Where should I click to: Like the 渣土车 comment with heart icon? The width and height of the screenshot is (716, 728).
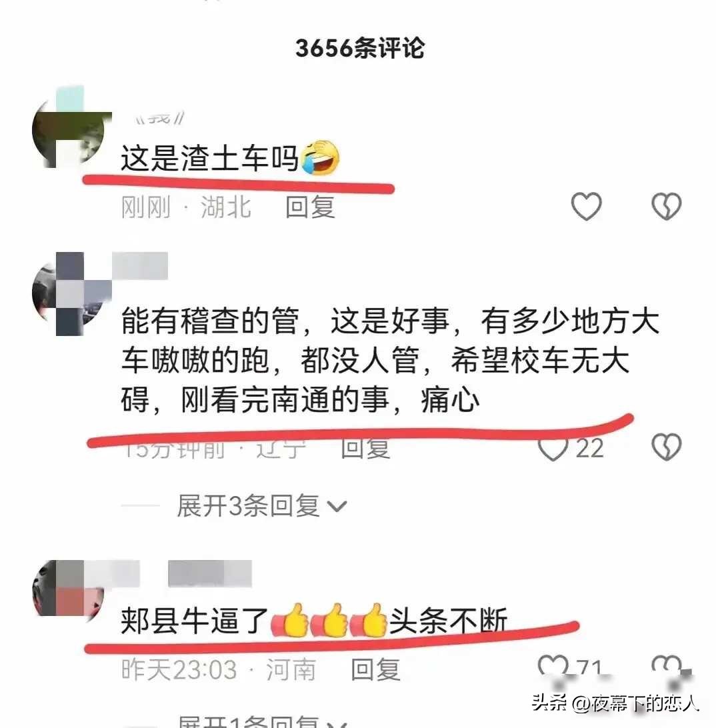coord(586,206)
